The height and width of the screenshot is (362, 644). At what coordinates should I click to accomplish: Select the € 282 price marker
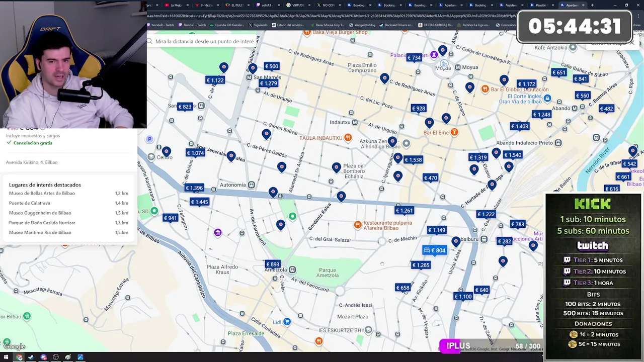pyautogui.click(x=504, y=241)
